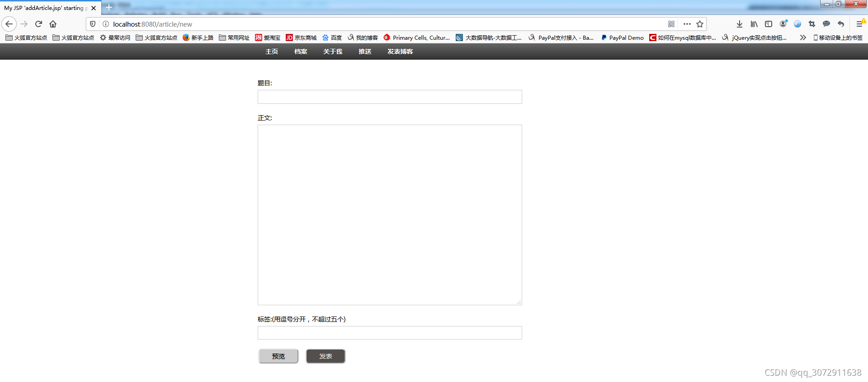
Task: Open the QR code icon in address bar
Action: pyautogui.click(x=671, y=24)
